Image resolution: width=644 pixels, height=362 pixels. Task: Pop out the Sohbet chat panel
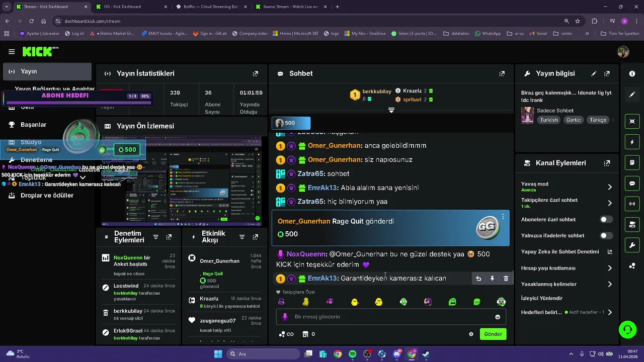pos(502,73)
